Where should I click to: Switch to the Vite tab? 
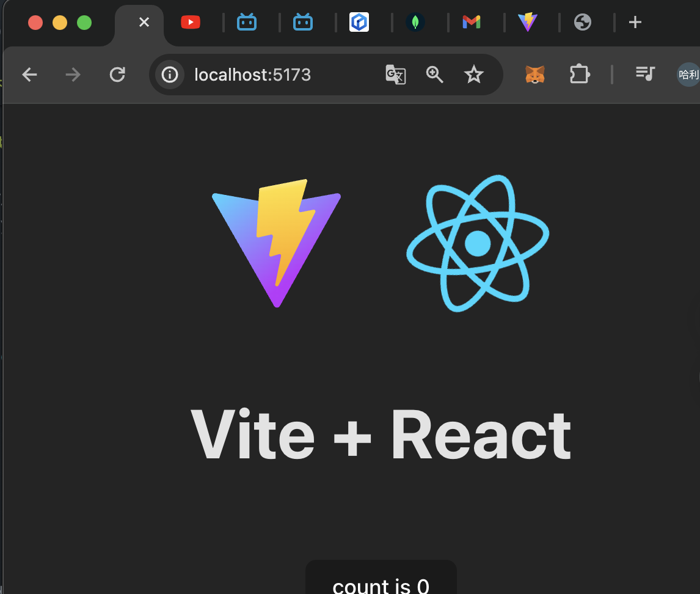point(528,23)
